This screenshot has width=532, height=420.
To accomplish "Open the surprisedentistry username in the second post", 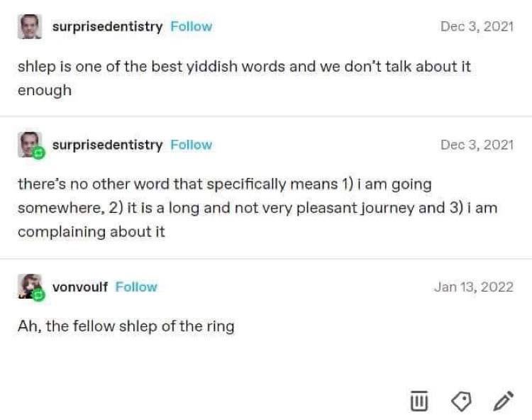I will 107,145.
